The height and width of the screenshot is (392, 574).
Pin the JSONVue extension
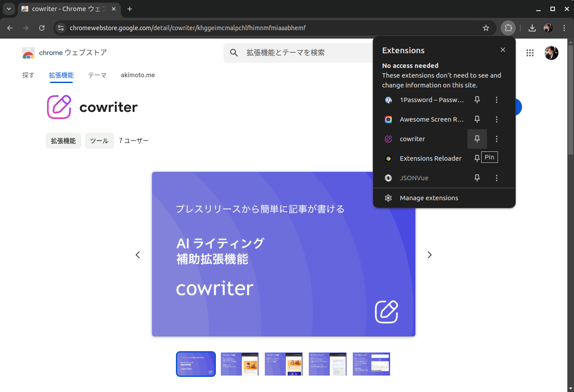(477, 178)
